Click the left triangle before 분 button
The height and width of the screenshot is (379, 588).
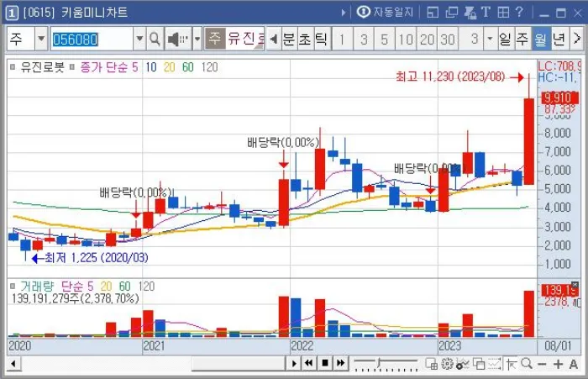point(274,39)
